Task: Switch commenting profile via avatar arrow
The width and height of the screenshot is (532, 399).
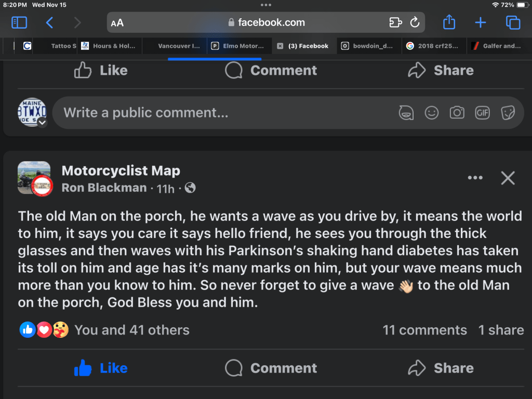Action: [43, 123]
